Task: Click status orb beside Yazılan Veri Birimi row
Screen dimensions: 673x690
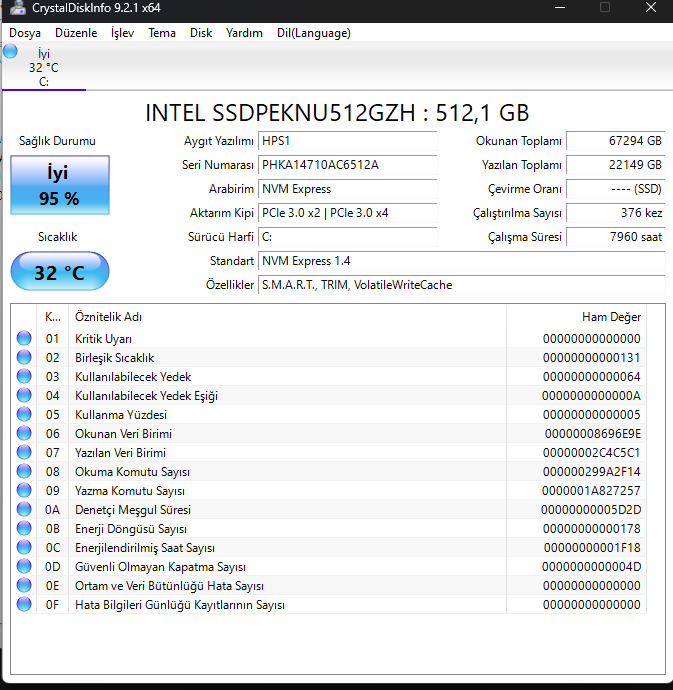Action: (x=24, y=453)
